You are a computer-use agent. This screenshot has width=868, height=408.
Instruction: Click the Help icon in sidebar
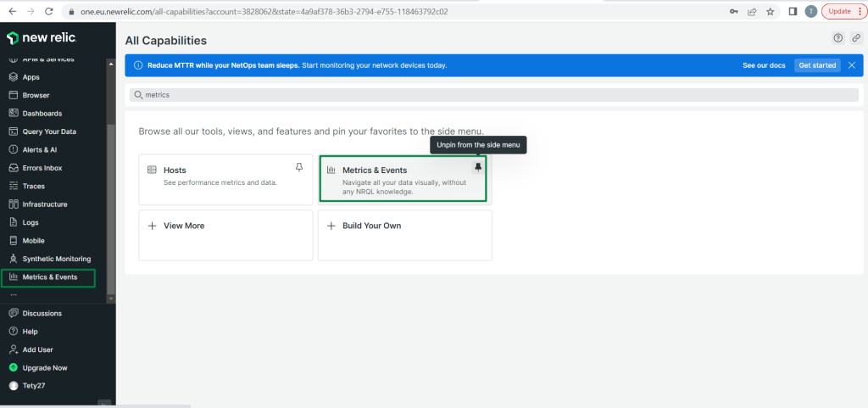click(14, 332)
